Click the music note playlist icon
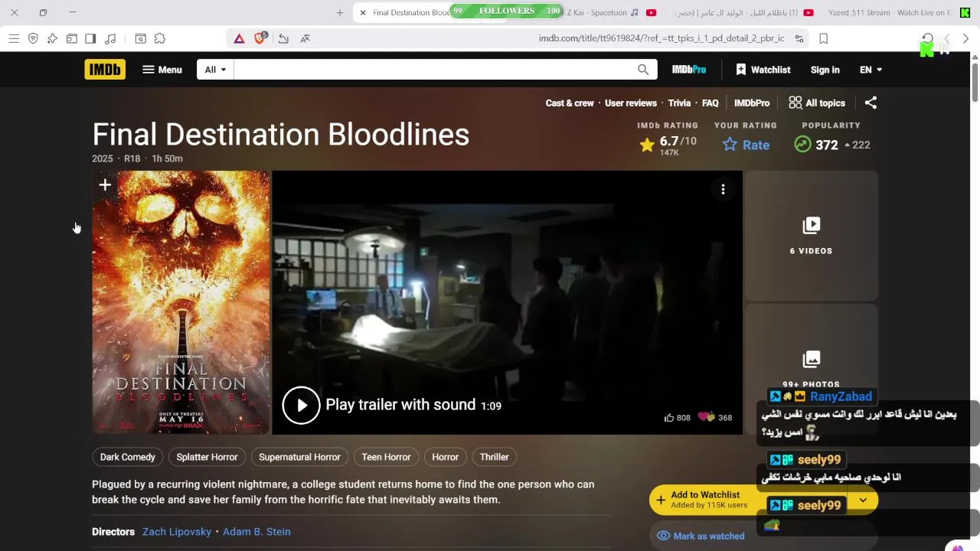Viewport: 980px width, 551px height. pyautogui.click(x=110, y=38)
